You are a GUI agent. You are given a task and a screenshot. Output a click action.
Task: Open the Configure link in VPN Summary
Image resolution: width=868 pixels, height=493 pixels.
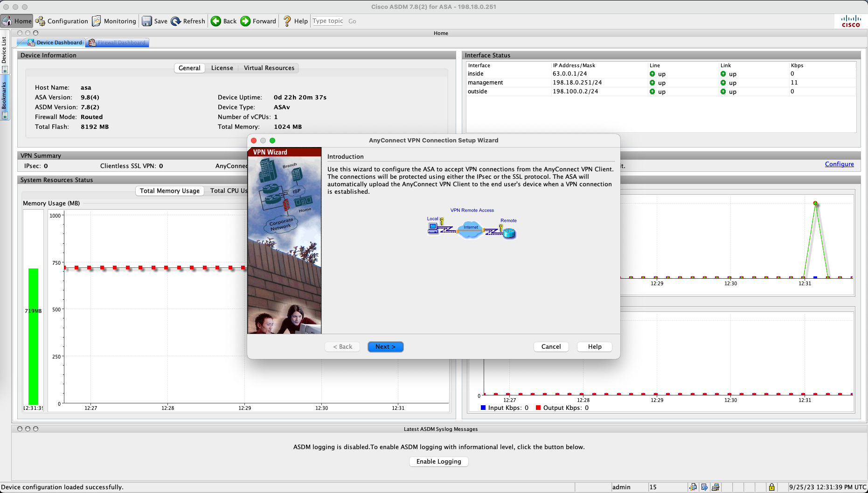839,164
